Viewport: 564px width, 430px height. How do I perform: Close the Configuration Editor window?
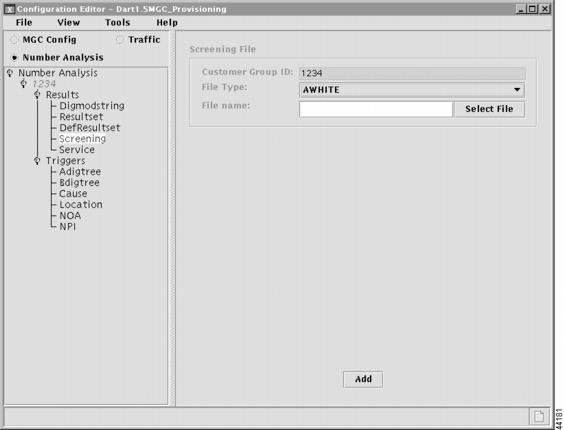545,9
